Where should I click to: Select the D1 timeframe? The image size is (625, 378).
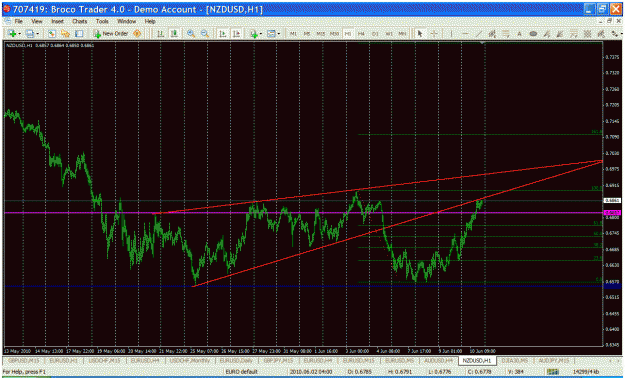click(x=375, y=34)
